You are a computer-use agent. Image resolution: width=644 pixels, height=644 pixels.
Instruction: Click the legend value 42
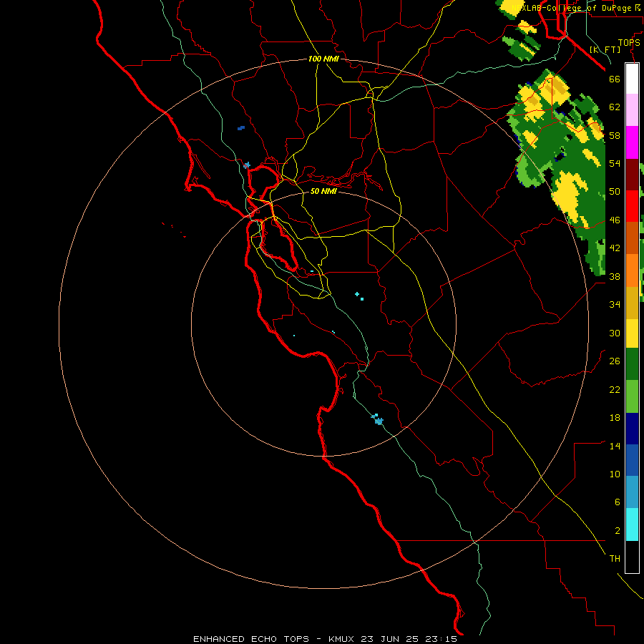pos(615,248)
